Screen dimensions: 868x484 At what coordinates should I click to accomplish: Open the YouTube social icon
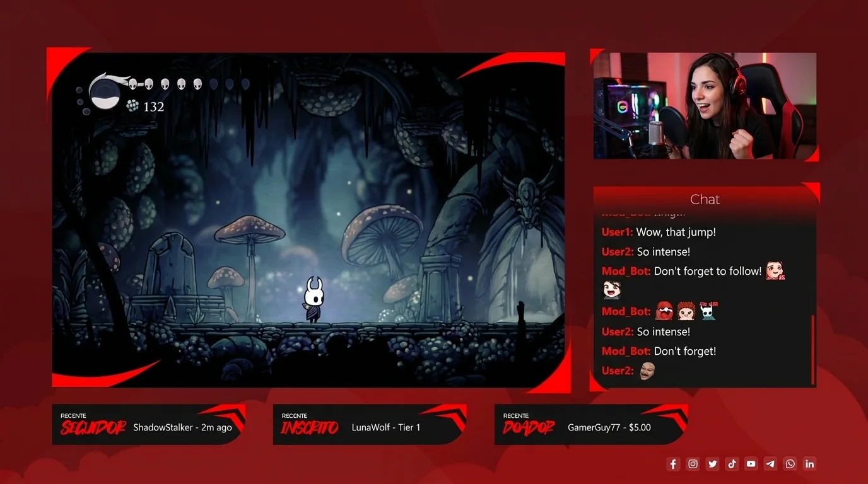(x=751, y=464)
